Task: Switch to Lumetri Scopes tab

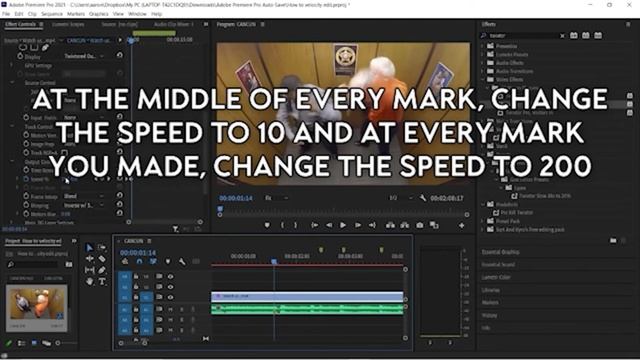Action: [68, 24]
